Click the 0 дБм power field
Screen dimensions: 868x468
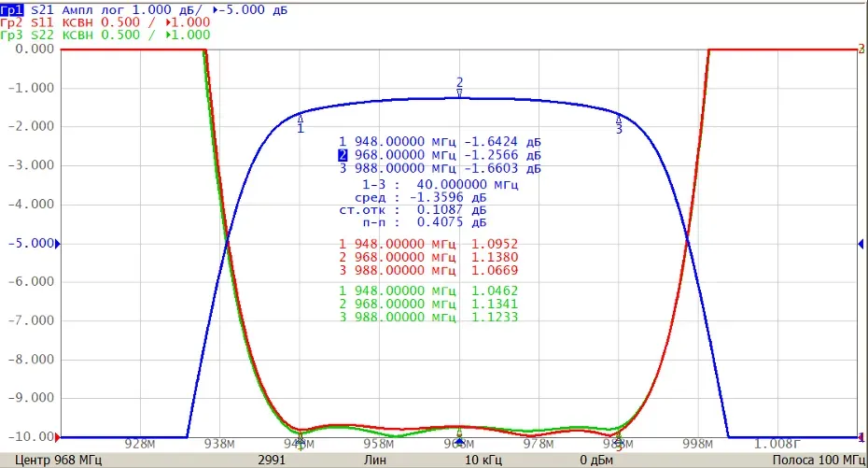(596, 461)
